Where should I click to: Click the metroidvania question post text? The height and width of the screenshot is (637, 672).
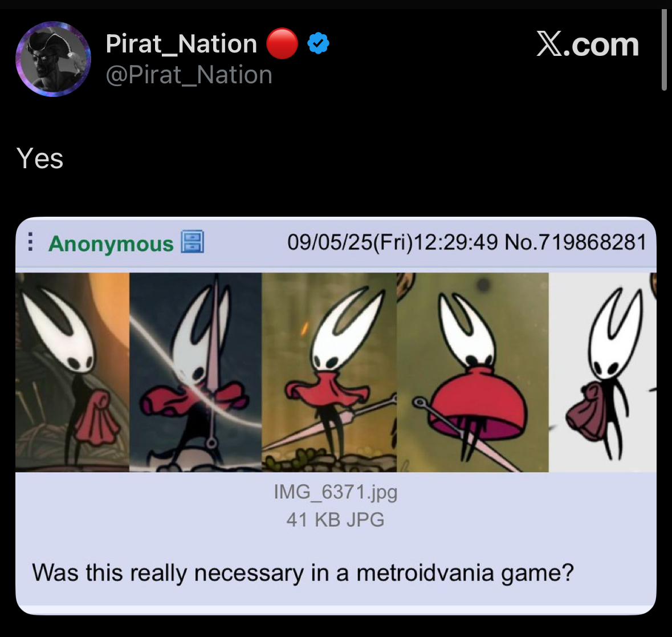pyautogui.click(x=303, y=573)
